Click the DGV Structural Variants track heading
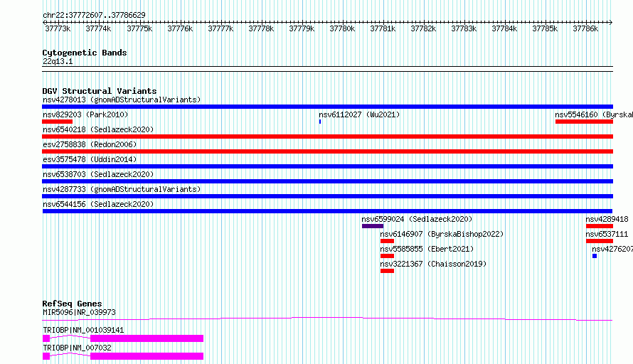 (100, 91)
